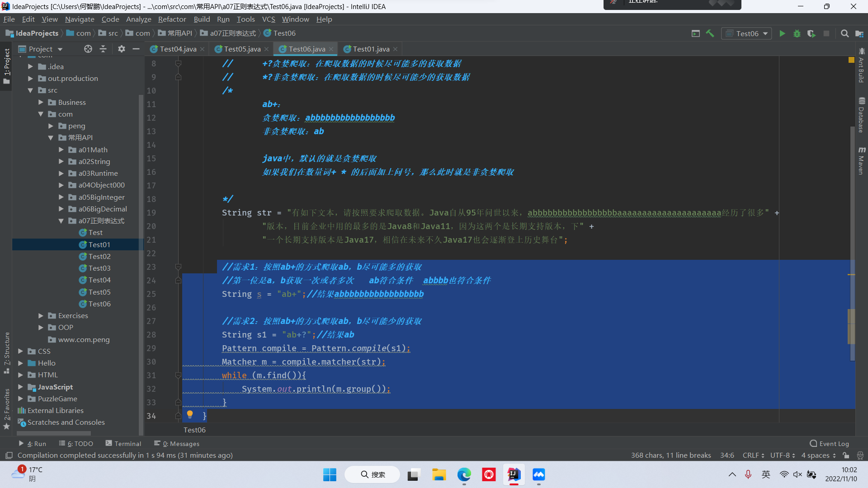Click the locate-in-tree icon in Project panel
The image size is (868, 488).
(88, 49)
